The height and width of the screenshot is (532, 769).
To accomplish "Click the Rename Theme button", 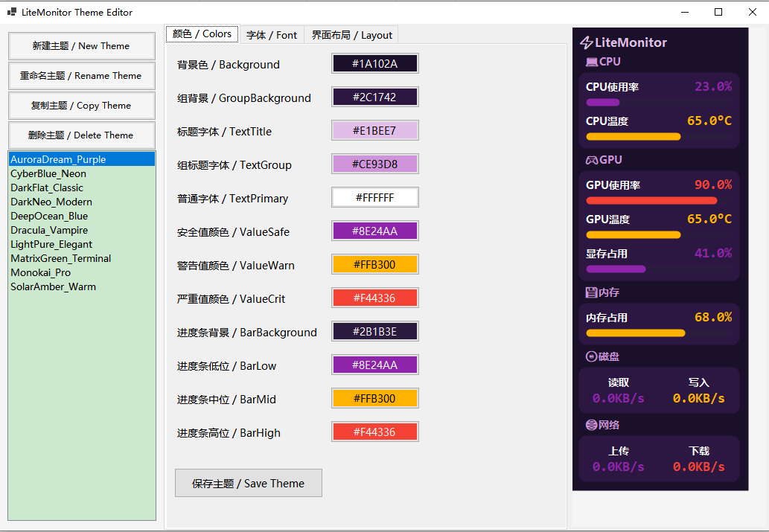I will pos(82,76).
